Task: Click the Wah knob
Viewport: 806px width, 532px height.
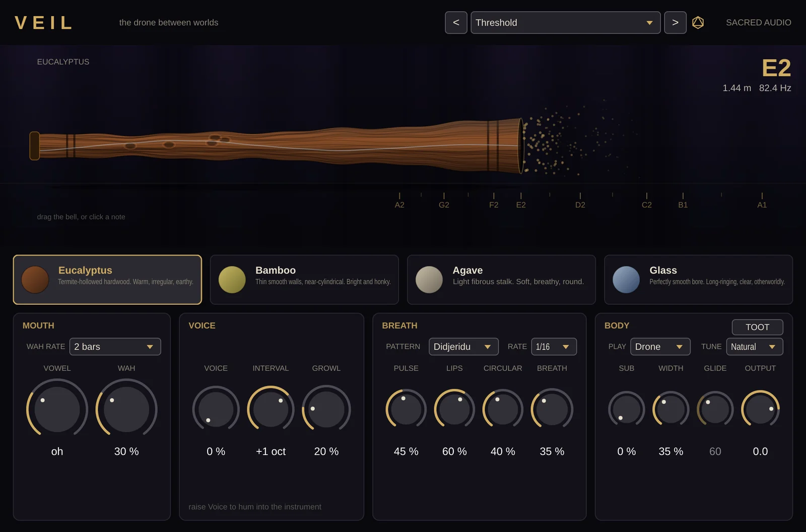Action: coord(126,410)
